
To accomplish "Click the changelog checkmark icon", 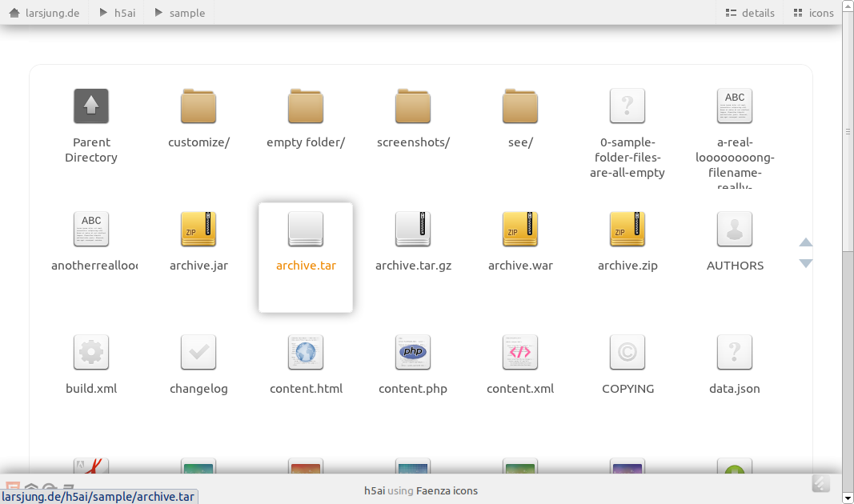I will pyautogui.click(x=198, y=352).
